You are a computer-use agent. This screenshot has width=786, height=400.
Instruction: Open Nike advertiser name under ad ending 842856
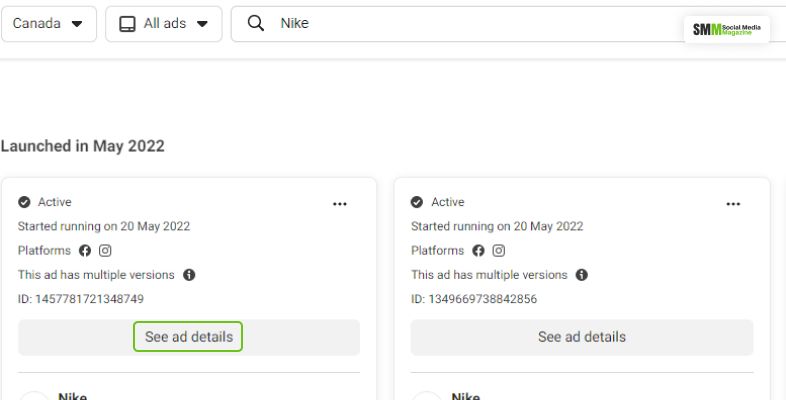466,396
